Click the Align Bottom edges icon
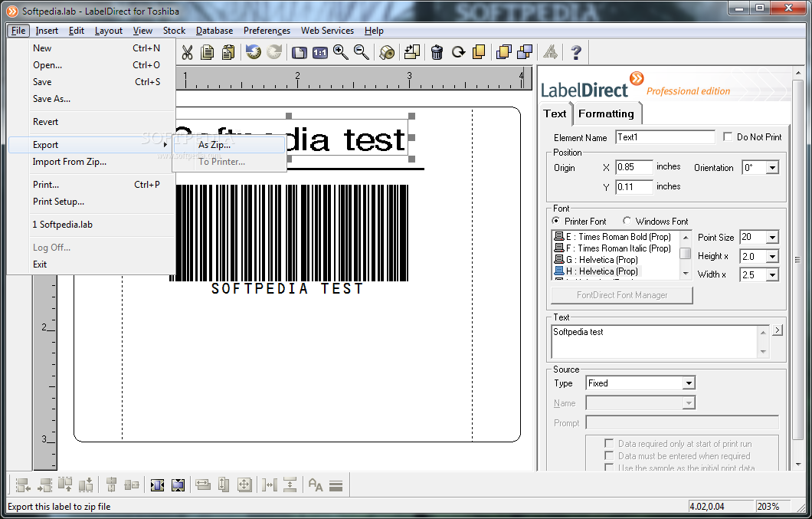 [86, 485]
